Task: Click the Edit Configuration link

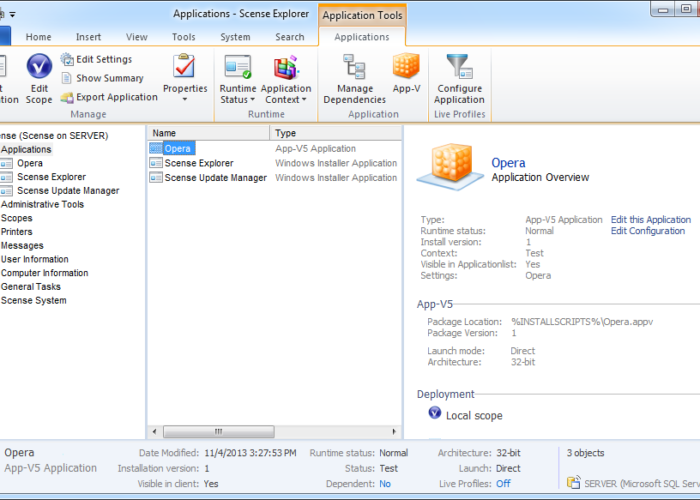Action: pos(647,231)
